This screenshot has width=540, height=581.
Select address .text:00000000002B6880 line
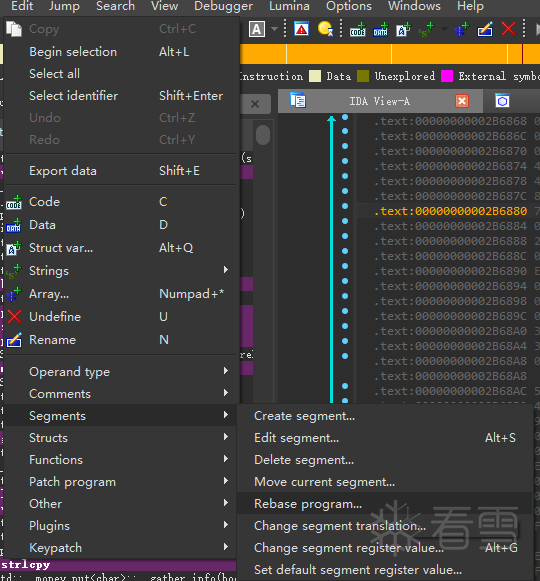[x=450, y=211]
